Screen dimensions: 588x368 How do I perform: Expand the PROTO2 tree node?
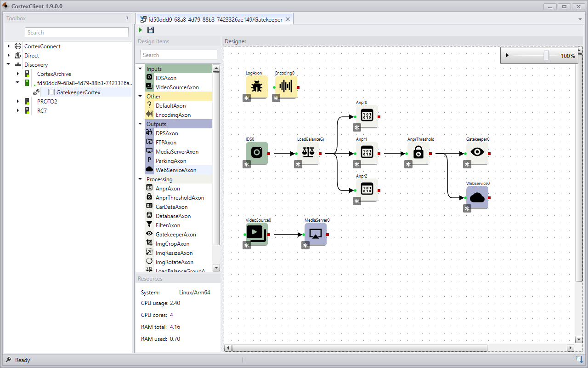pyautogui.click(x=18, y=102)
